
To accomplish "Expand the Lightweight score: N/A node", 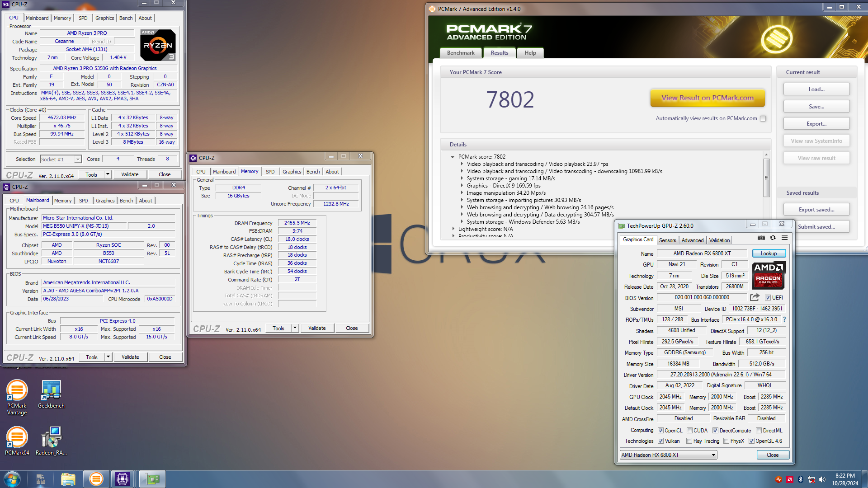I will (x=453, y=229).
